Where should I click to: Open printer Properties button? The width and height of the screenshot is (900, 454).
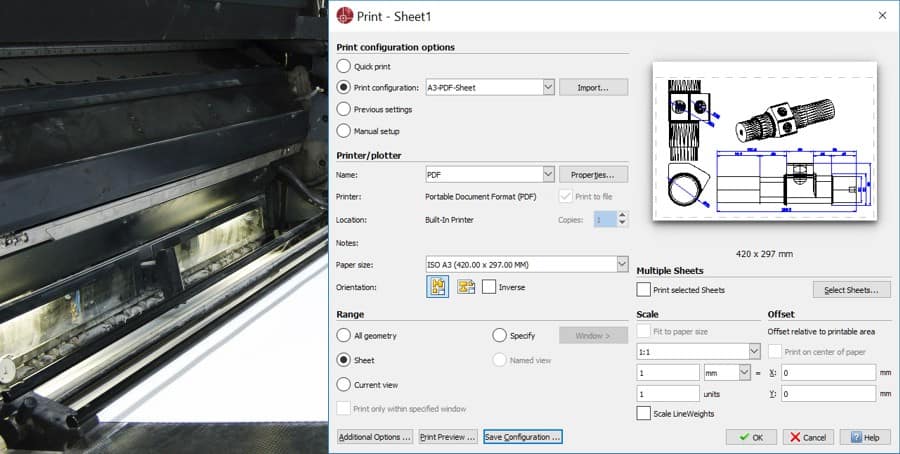[593, 174]
